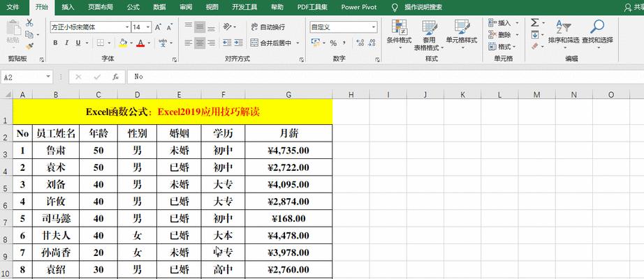Toggle Underline formatting
This screenshot has width=644, height=279.
[78, 43]
